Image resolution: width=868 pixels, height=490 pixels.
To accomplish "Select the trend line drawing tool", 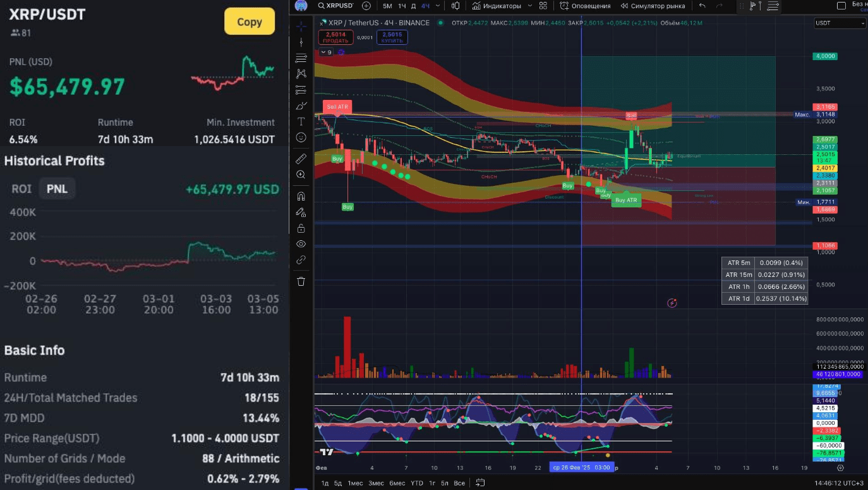I will [x=301, y=42].
